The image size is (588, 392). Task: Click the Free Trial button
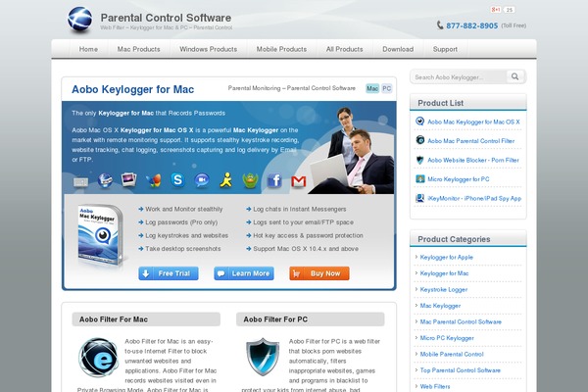(169, 273)
